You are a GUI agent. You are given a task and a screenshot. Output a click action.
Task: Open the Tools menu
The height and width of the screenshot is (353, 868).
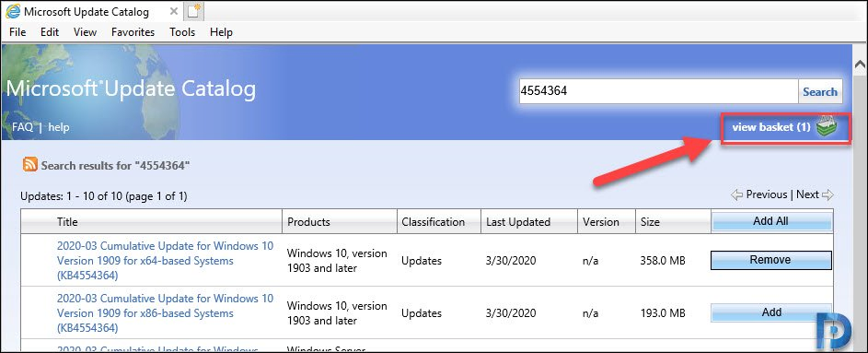182,32
